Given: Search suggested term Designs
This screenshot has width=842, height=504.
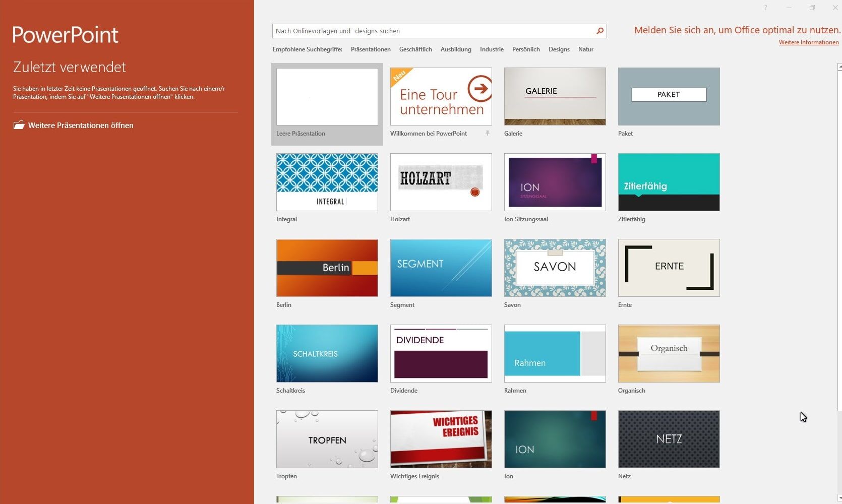Looking at the screenshot, I should click(x=559, y=49).
